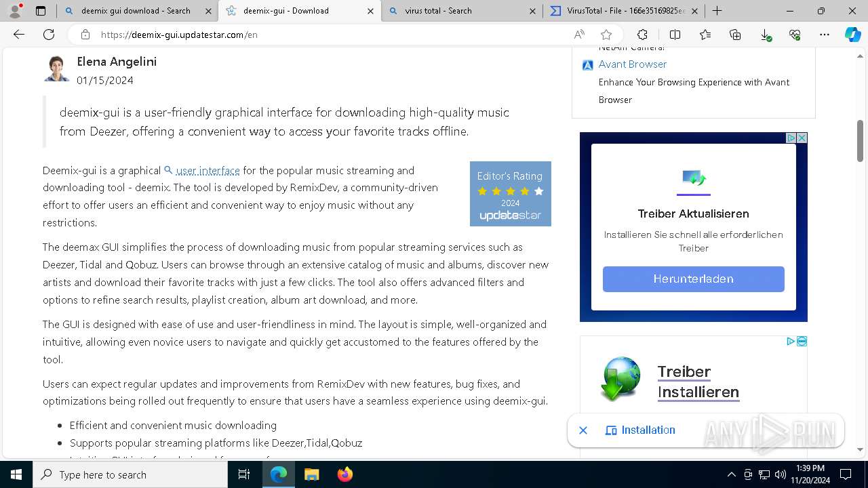Screen dimensions: 868x488
Task: Open the user interface link
Action: pyautogui.click(x=208, y=170)
